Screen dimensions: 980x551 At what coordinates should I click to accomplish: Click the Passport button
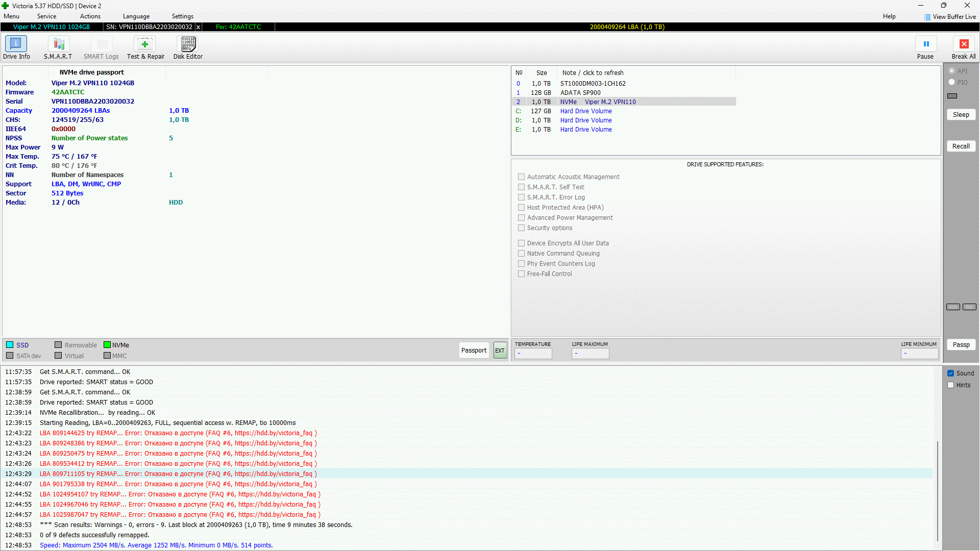coord(474,350)
